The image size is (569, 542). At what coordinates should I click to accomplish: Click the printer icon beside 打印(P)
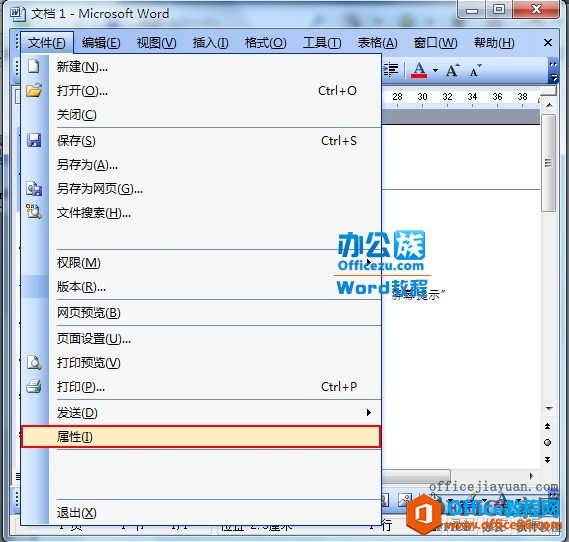point(34,387)
